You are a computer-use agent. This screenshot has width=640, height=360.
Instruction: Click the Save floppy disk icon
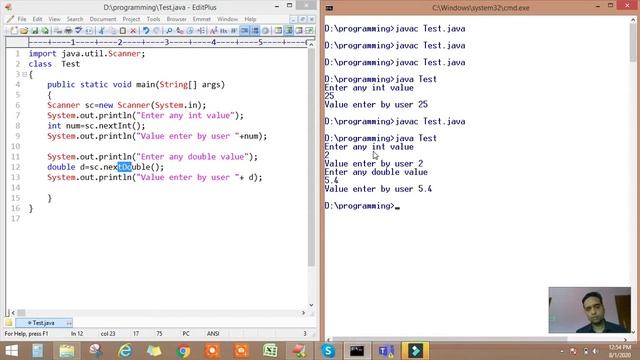point(34,31)
